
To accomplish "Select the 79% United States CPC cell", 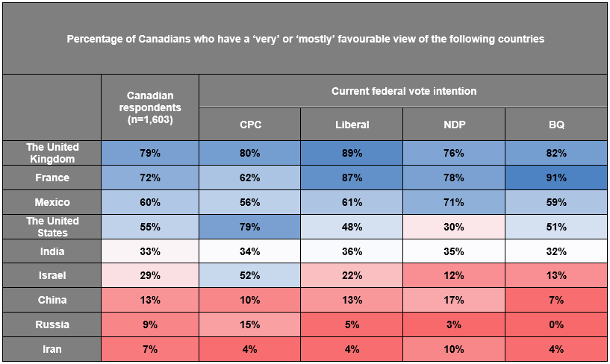I will (250, 227).
